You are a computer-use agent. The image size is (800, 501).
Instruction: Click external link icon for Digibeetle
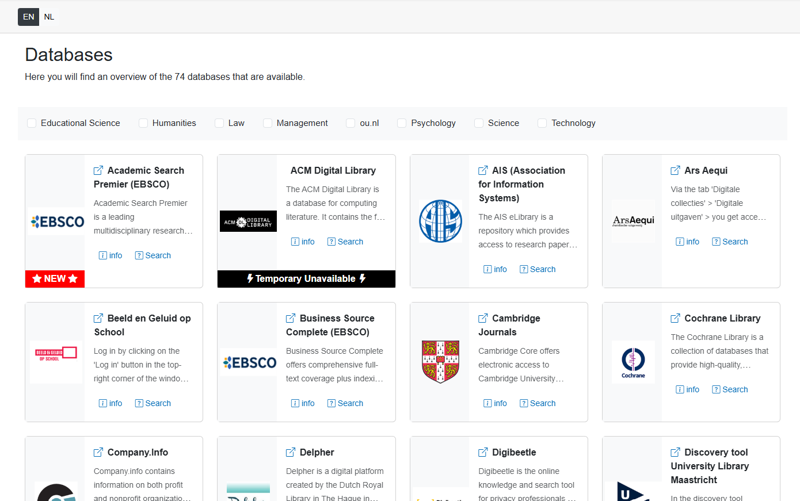483,453
